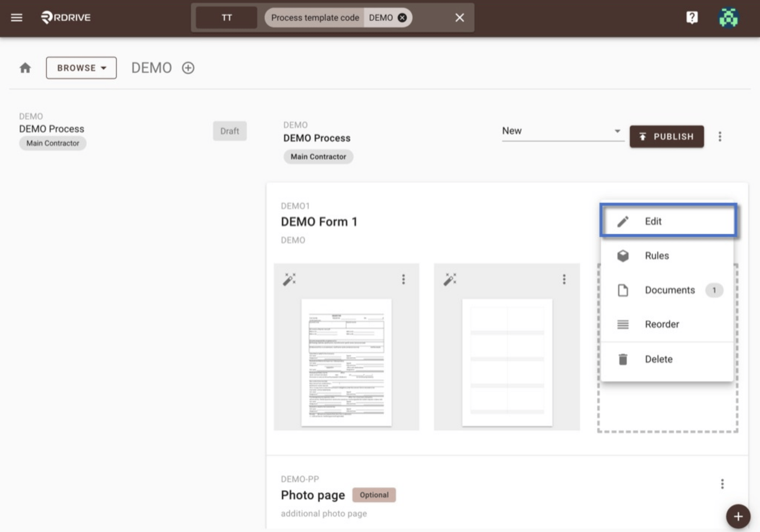The width and height of the screenshot is (760, 532).
Task: Open three-dot menu on first page card
Action: coord(403,279)
